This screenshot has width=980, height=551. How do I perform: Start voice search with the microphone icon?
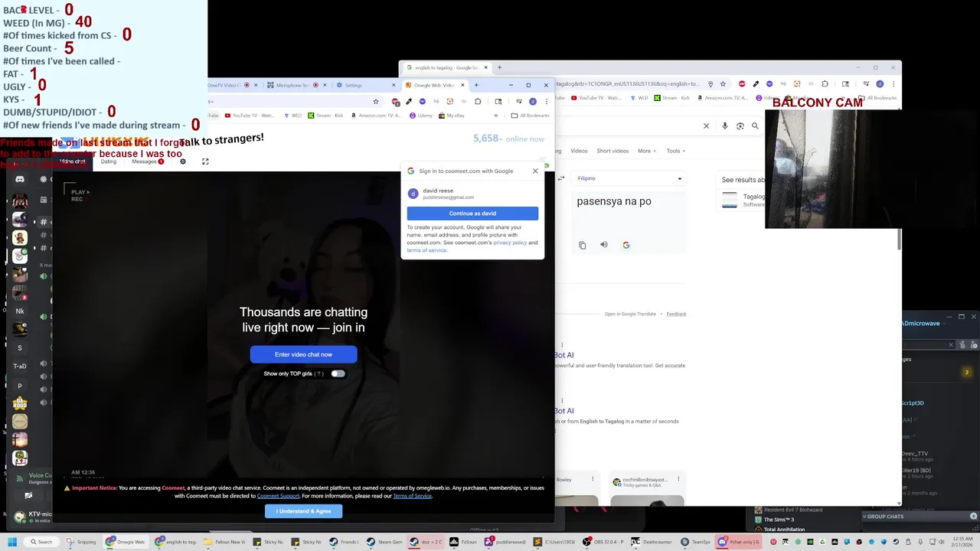725,126
